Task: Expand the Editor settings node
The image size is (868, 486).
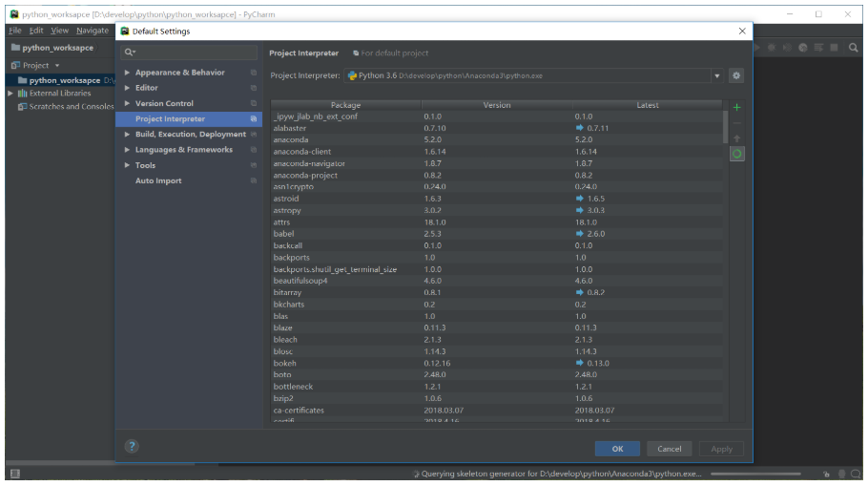Action: [127, 88]
